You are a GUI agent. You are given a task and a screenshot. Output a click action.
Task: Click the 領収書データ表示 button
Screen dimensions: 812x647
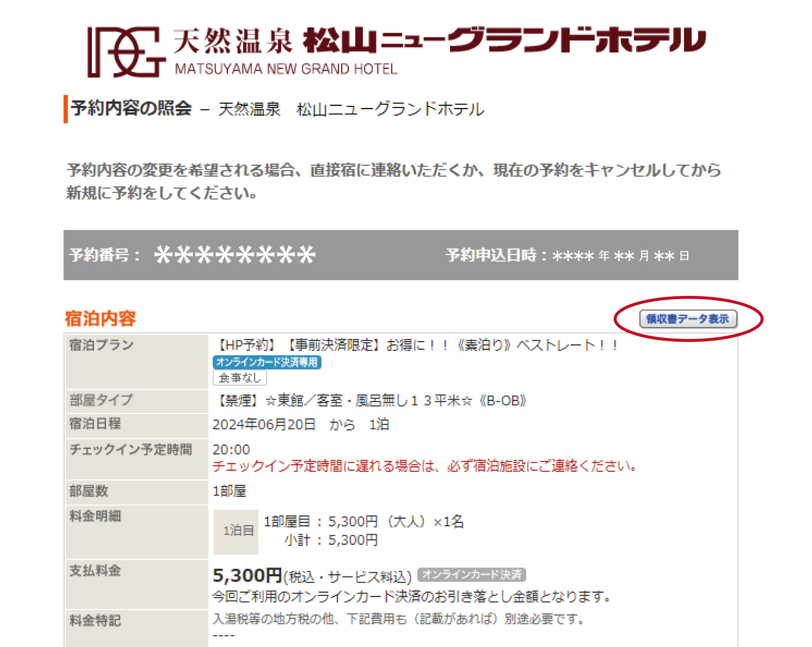click(x=688, y=319)
